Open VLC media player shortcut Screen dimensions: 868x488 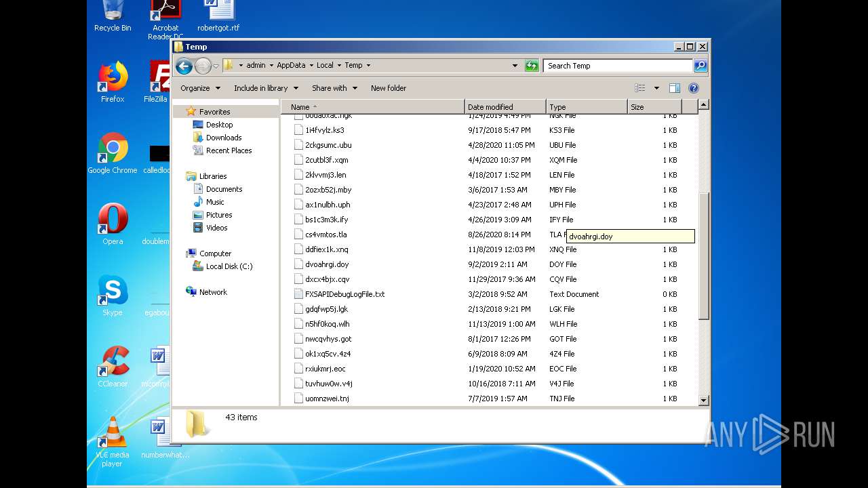tap(113, 442)
